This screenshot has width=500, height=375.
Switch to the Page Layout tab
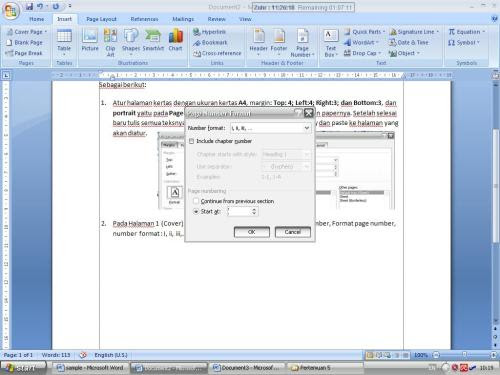pyautogui.click(x=101, y=19)
